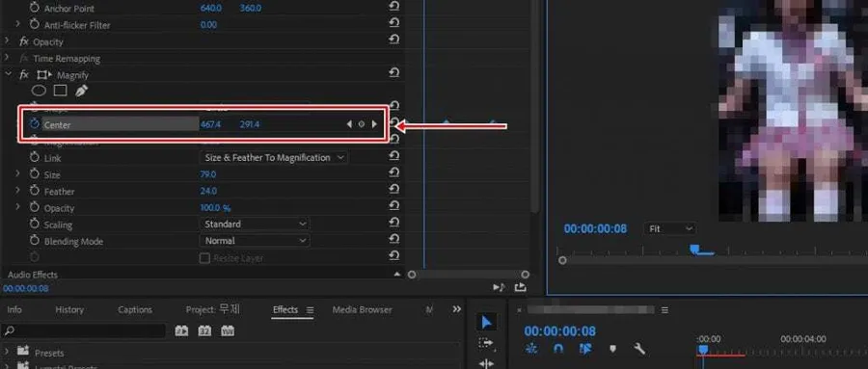
Task: Click the Feather value 24.0
Action: tap(208, 191)
